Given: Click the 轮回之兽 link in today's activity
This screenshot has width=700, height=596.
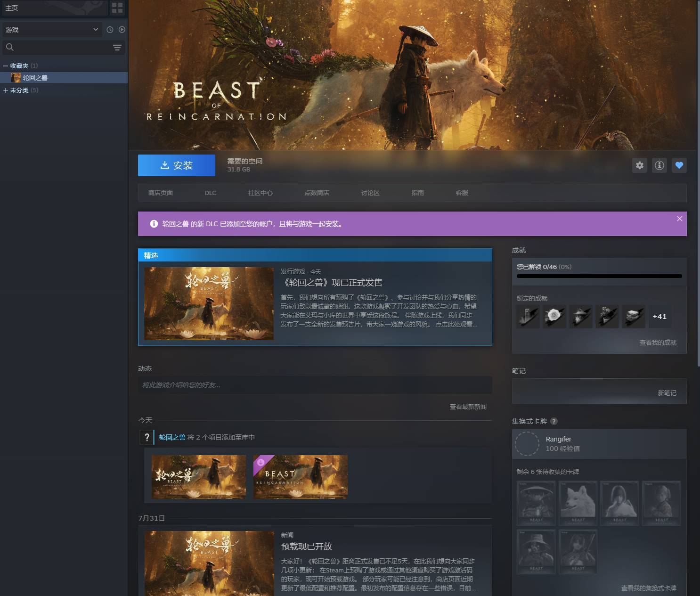Looking at the screenshot, I should click(172, 437).
